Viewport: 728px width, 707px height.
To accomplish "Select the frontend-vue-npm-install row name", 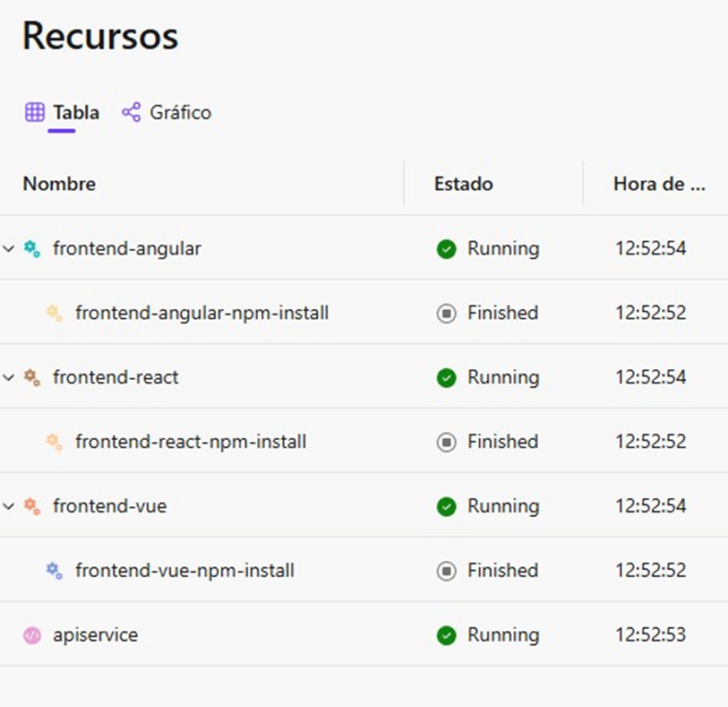I will [184, 571].
